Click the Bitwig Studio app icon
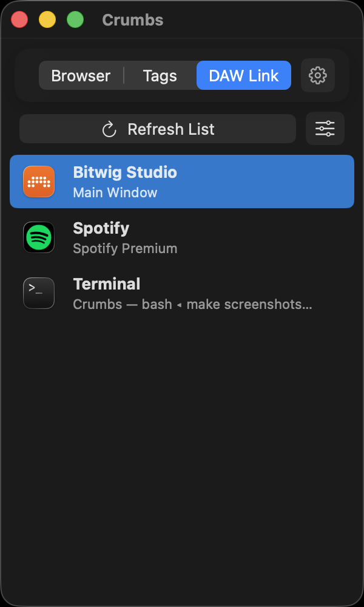 (x=39, y=181)
